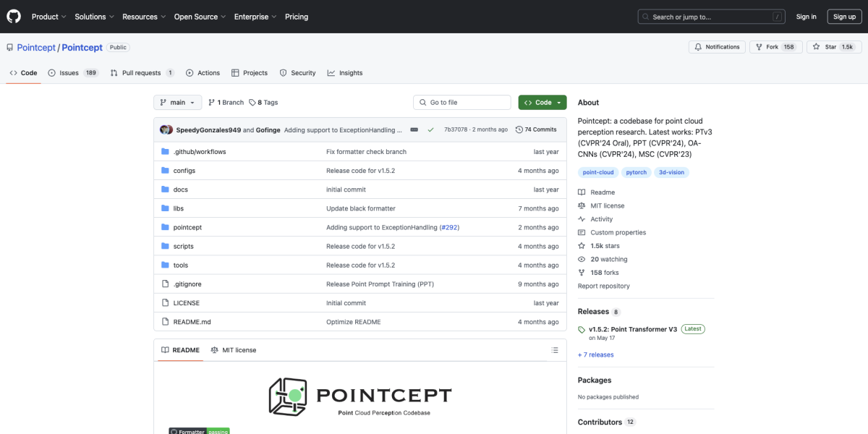This screenshot has width=868, height=434.
Task: Click the green check status icon next to the commit
Action: pyautogui.click(x=431, y=129)
